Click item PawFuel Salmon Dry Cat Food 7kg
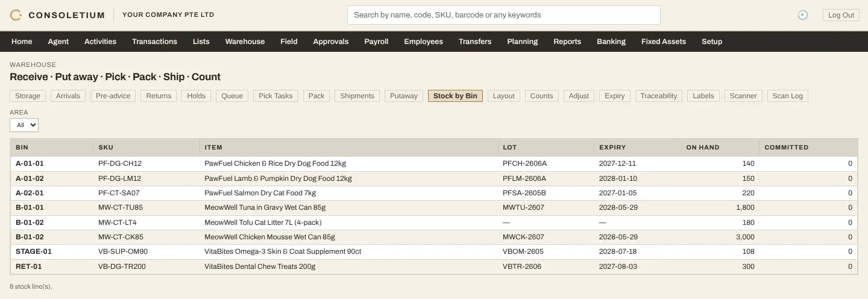The image size is (868, 299). (260, 193)
